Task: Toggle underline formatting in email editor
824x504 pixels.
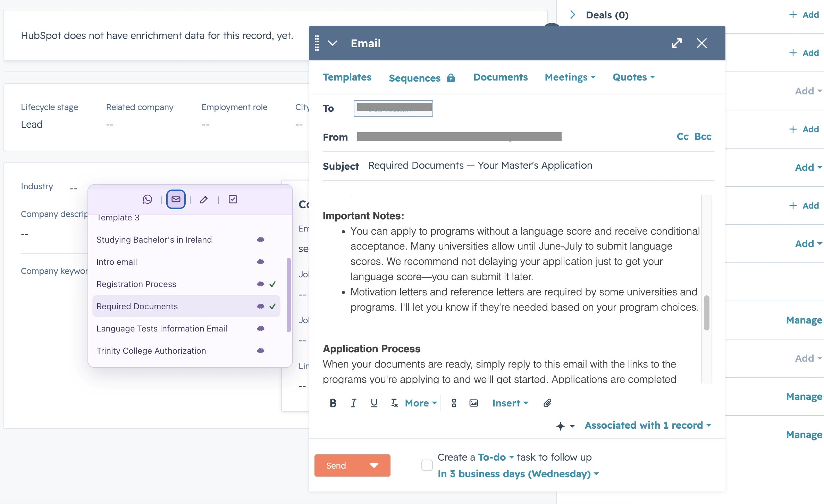Action: click(x=374, y=403)
